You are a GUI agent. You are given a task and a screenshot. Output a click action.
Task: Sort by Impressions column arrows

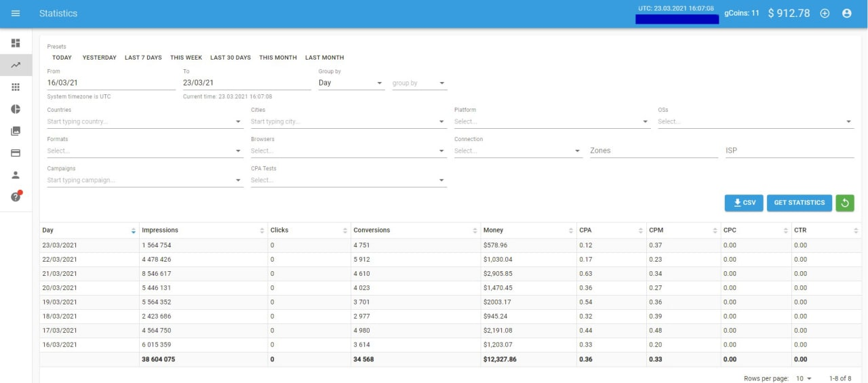262,231
